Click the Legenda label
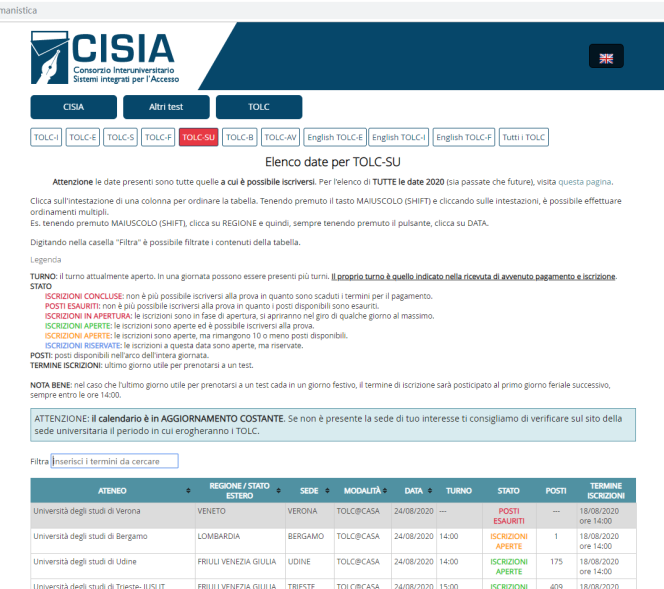The image size is (664, 589). [46, 260]
